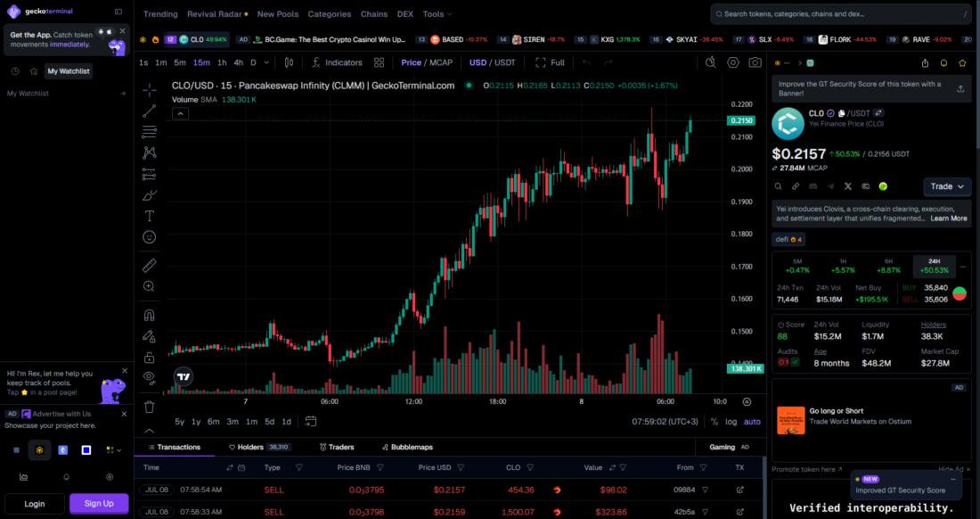Image resolution: width=980 pixels, height=519 pixels.
Task: Expand the timeframe interval dropdown arrow
Action: 266,62
